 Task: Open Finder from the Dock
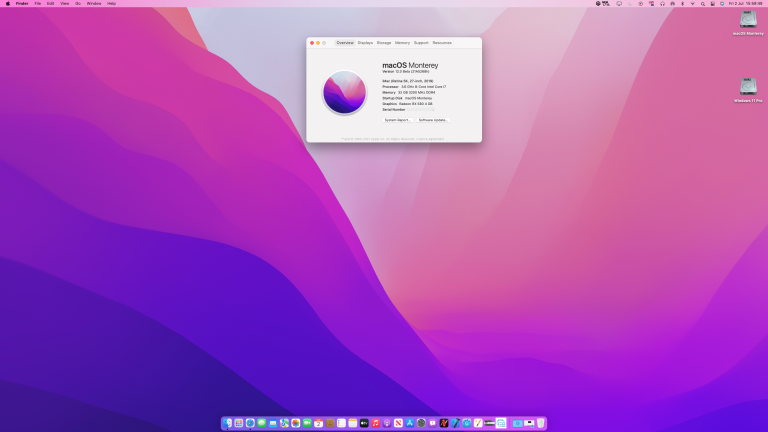point(228,423)
